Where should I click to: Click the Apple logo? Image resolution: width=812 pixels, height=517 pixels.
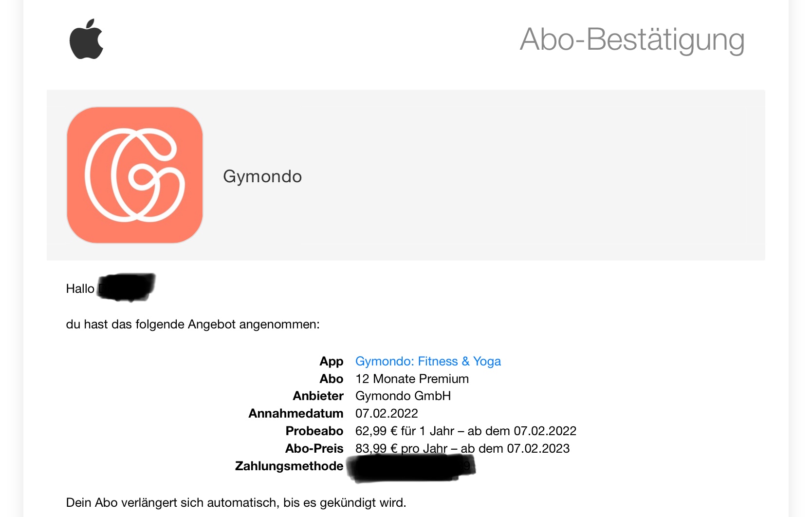(86, 39)
